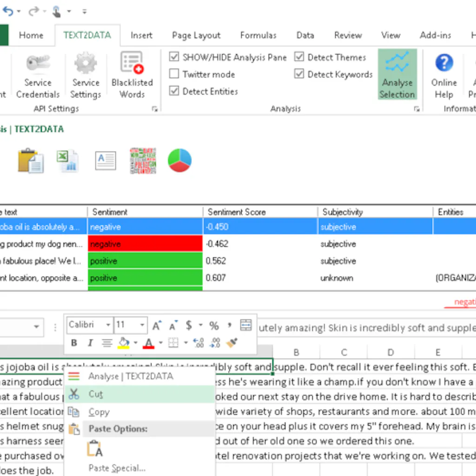Uncheck the Twitter mode checkbox
This screenshot has height=476, width=476.
tap(174, 74)
